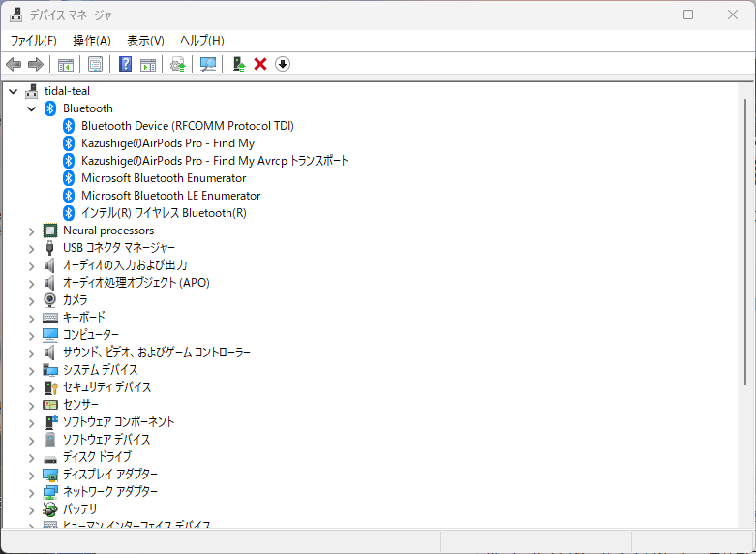Go forward with the right arrow toolbar icon
This screenshot has width=756, height=554.
[36, 64]
